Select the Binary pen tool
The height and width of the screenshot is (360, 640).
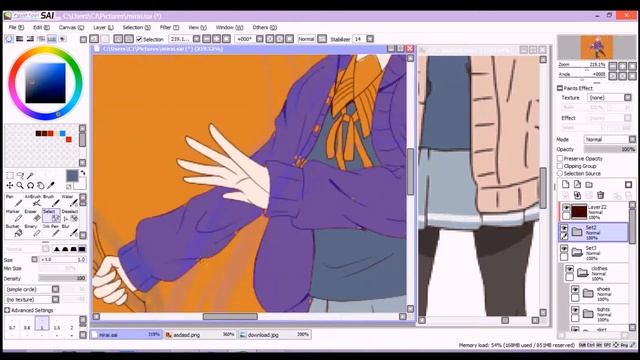coord(33,231)
